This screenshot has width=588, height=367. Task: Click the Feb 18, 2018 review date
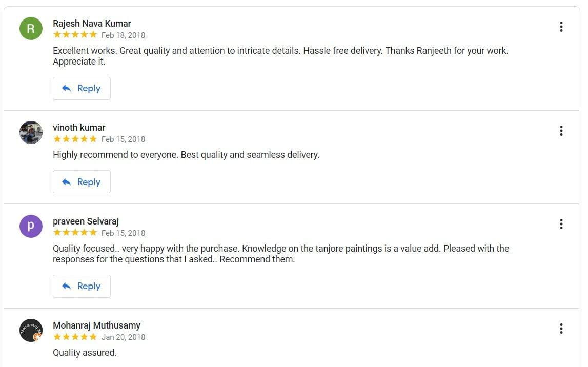(123, 35)
